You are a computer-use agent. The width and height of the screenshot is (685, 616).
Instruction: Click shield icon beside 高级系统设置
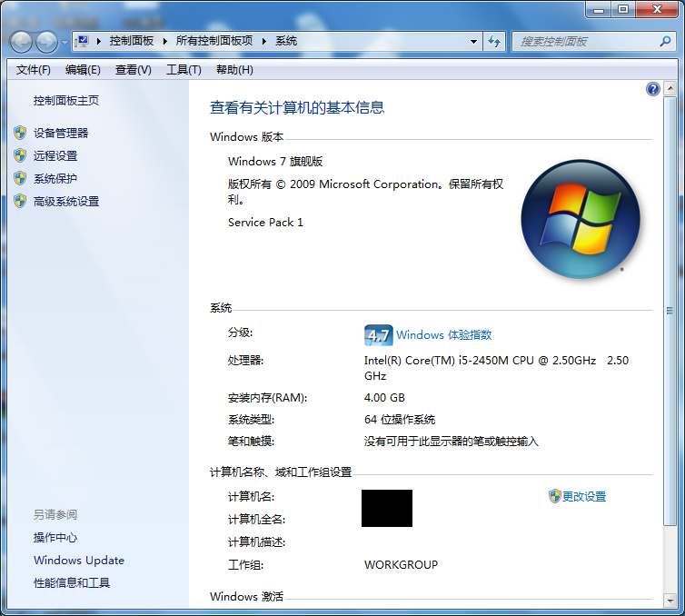[20, 201]
